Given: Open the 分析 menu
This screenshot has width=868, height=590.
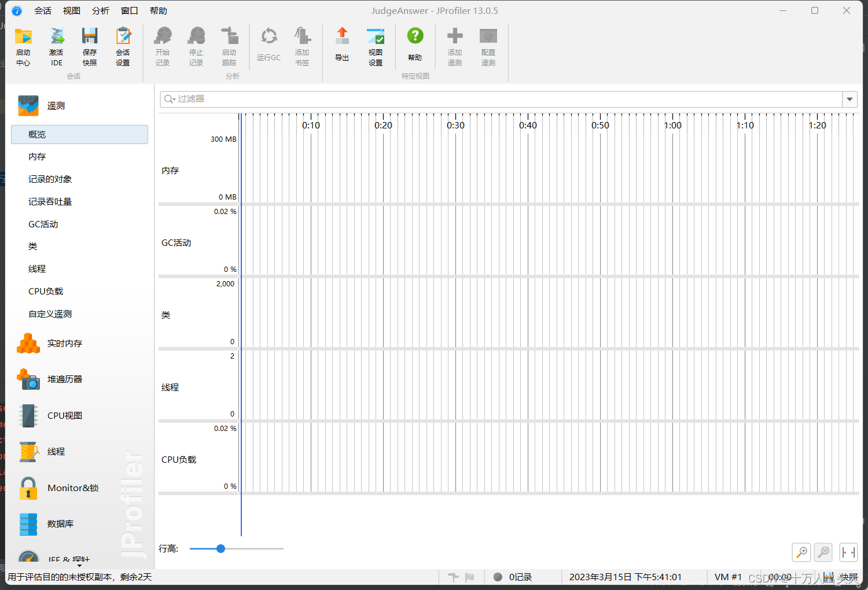Looking at the screenshot, I should [101, 10].
